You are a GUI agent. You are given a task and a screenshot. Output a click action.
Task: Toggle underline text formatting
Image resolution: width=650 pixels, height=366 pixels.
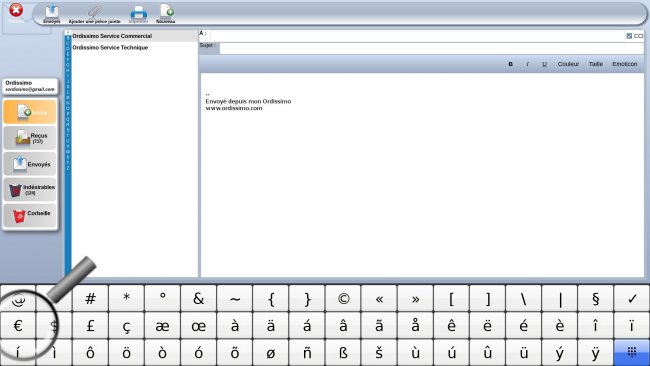(x=544, y=64)
